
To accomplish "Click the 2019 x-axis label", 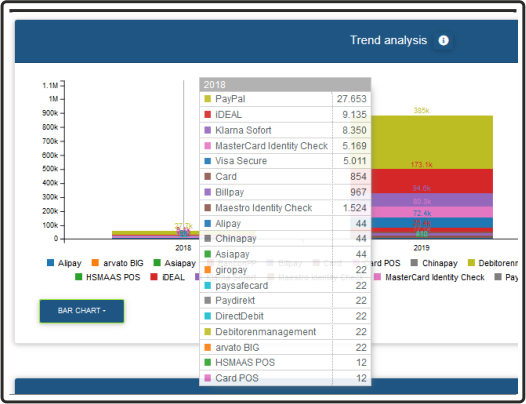I will [421, 248].
